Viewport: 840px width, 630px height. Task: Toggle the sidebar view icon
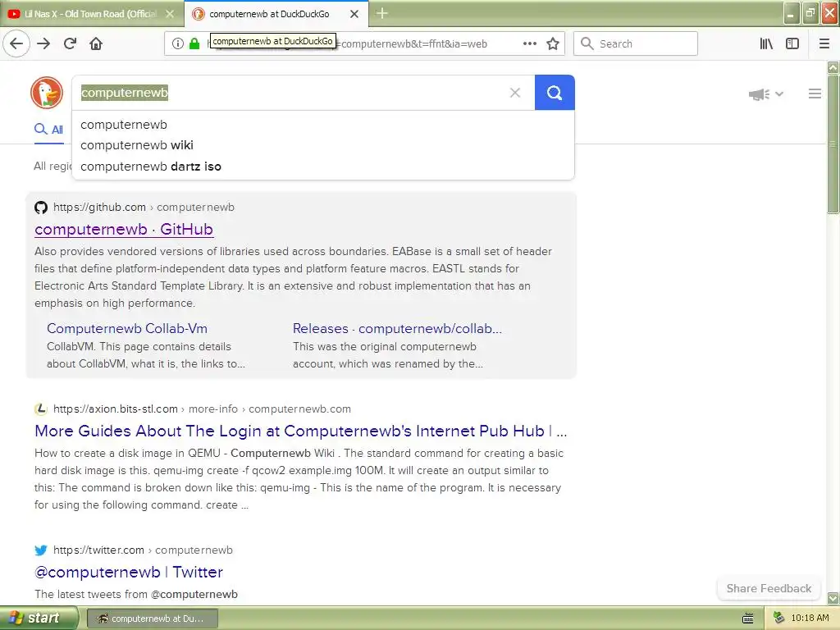(792, 43)
